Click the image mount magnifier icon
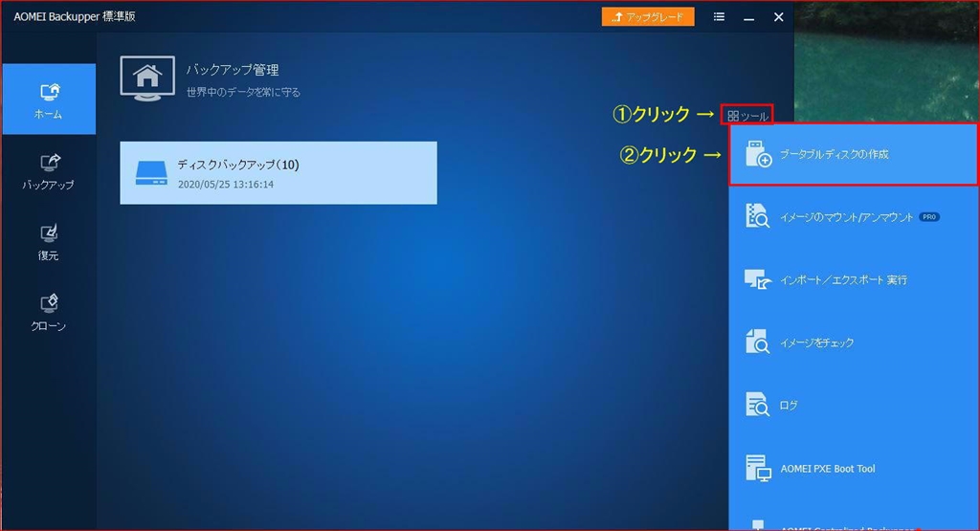Viewport: 980px width, 531px height. [x=758, y=215]
